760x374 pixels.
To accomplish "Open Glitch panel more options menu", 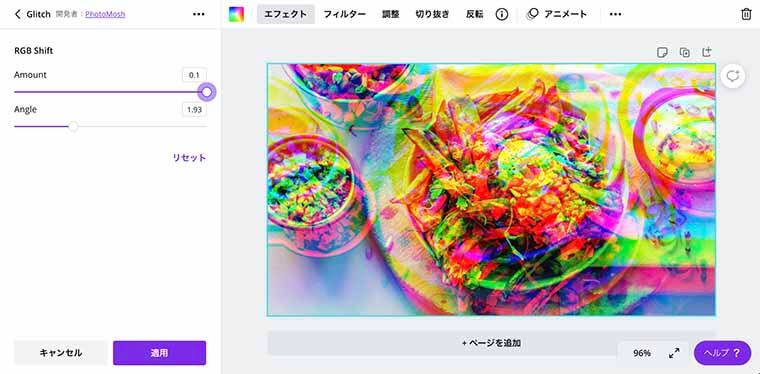I will pyautogui.click(x=199, y=14).
